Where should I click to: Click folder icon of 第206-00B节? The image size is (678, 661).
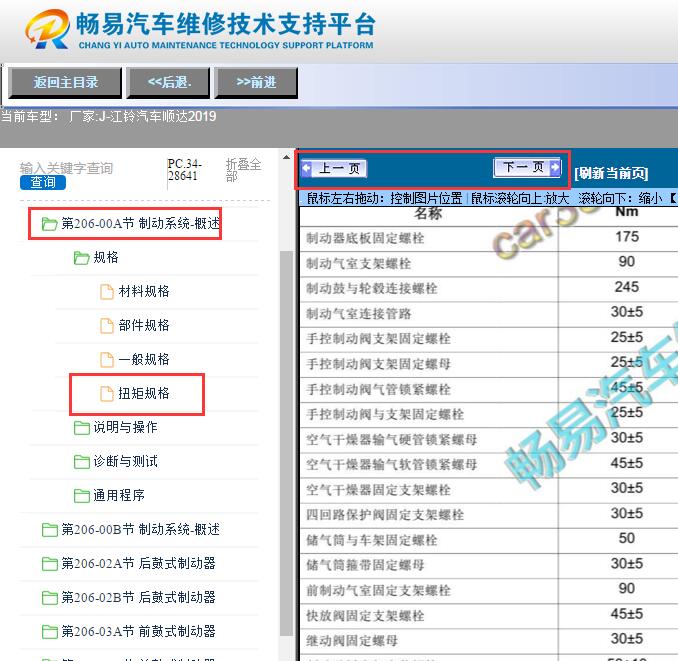[x=50, y=530]
